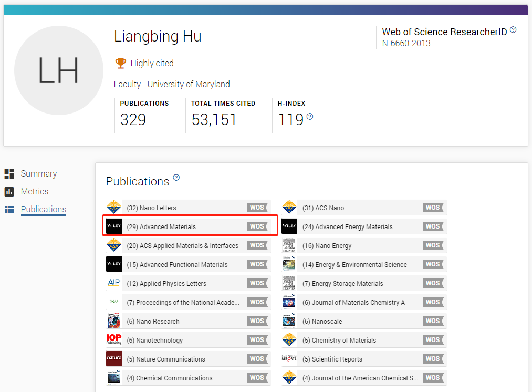This screenshot has height=392, width=532.
Task: Click the Highly cited trophy icon
Action: pyautogui.click(x=120, y=63)
